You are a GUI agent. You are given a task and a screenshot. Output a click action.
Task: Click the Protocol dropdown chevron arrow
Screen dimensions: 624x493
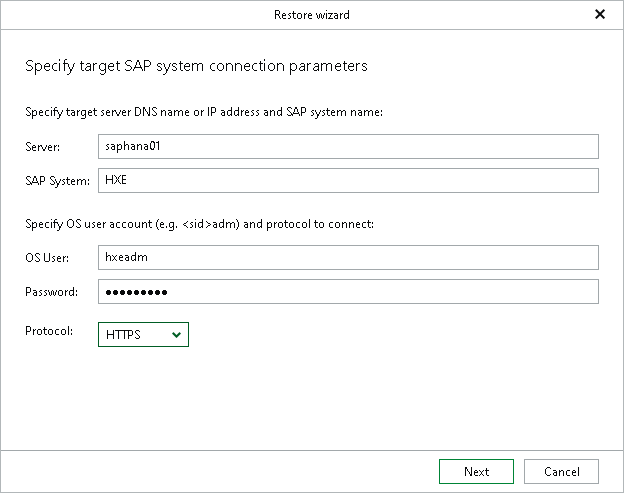177,335
